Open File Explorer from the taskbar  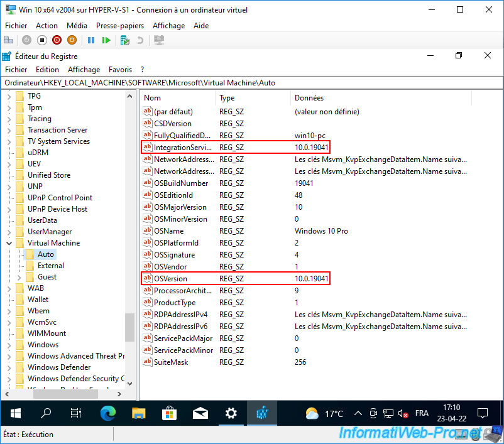[x=138, y=413]
